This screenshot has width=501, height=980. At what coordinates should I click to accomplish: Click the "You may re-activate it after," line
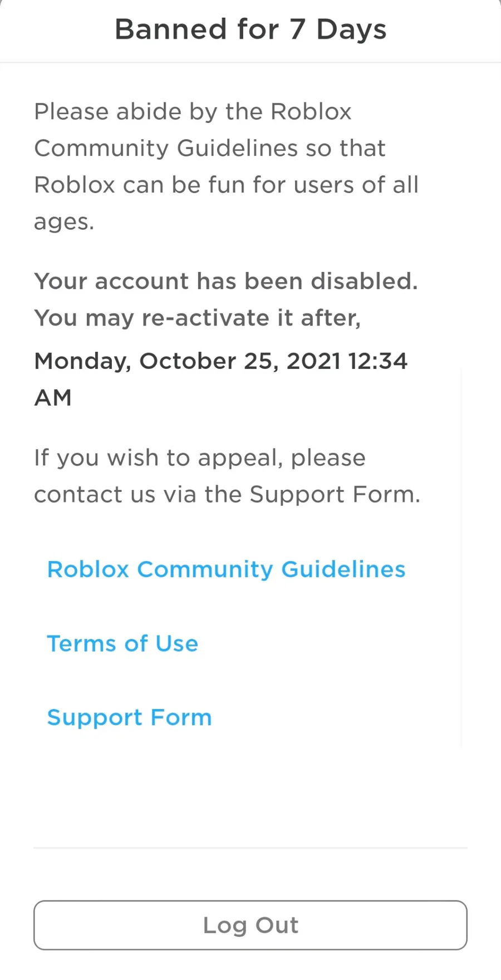click(x=197, y=318)
